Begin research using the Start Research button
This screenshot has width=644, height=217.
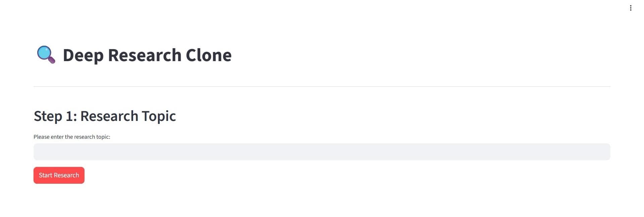click(59, 175)
